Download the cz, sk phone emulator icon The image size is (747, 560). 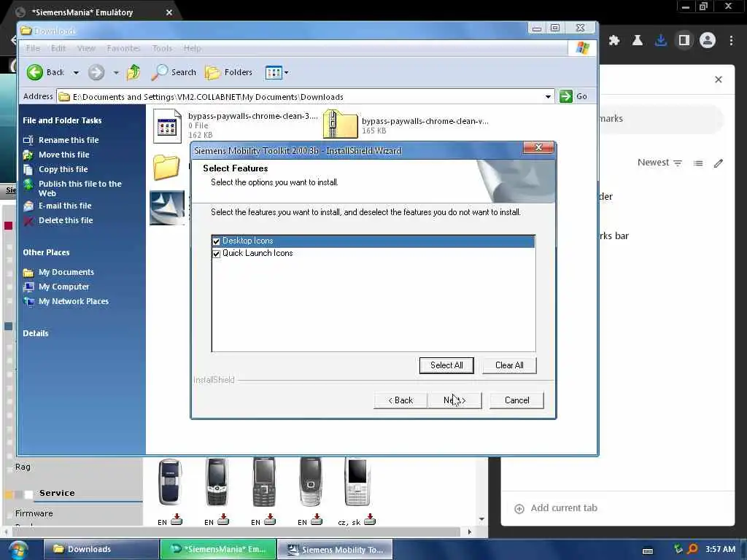point(369,519)
